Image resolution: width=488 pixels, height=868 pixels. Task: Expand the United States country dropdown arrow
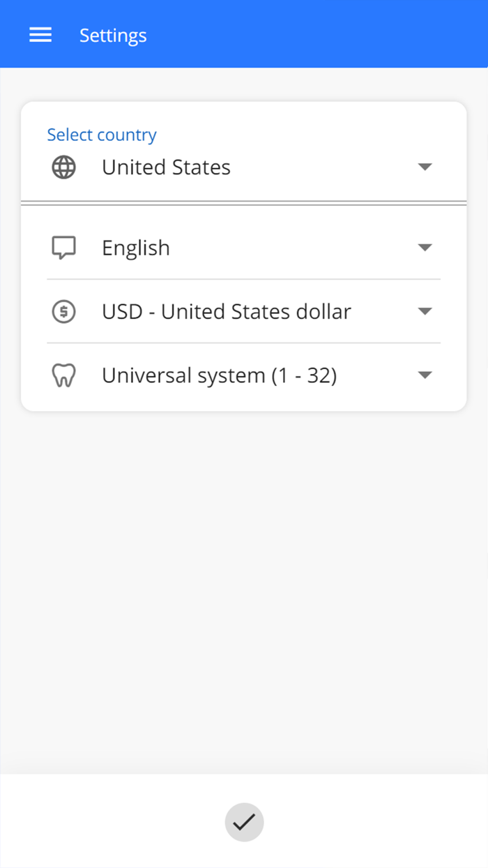425,167
